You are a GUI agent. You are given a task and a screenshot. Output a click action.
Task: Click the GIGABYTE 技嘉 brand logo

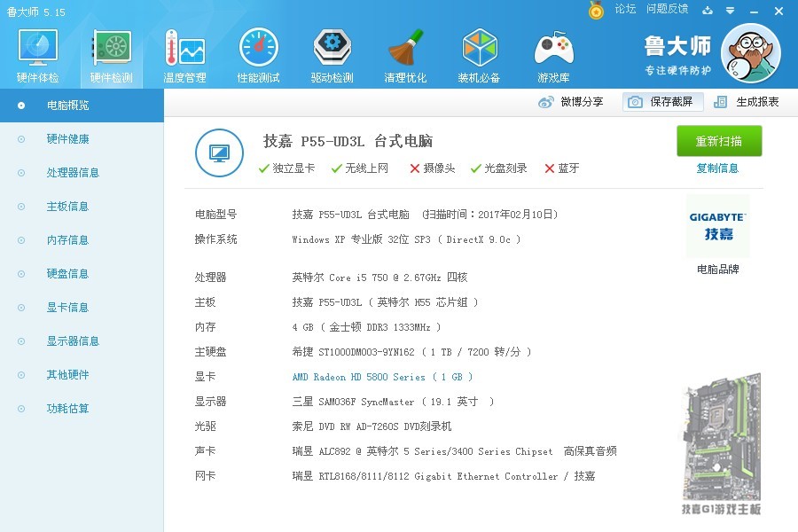(716, 226)
